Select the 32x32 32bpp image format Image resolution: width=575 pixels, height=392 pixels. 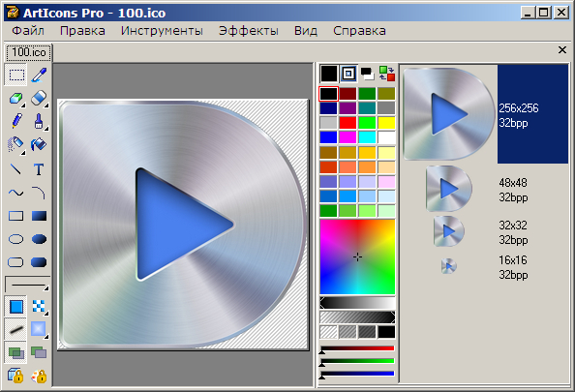point(485,231)
